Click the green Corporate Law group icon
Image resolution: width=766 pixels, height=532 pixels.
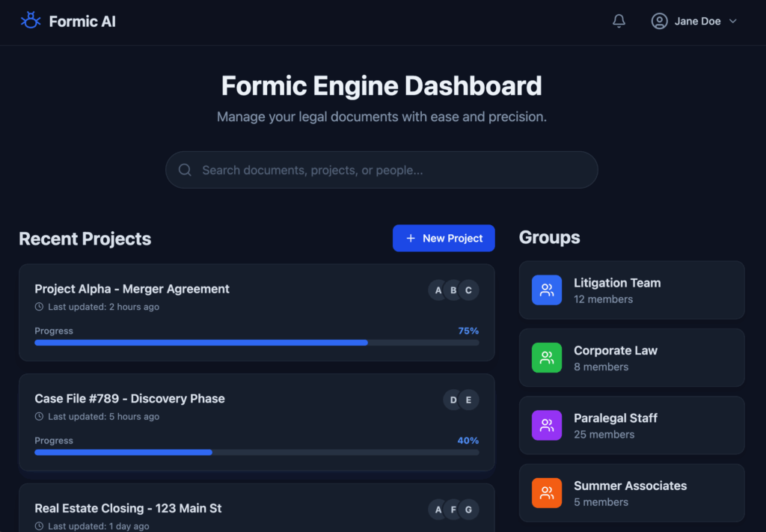[x=547, y=358]
